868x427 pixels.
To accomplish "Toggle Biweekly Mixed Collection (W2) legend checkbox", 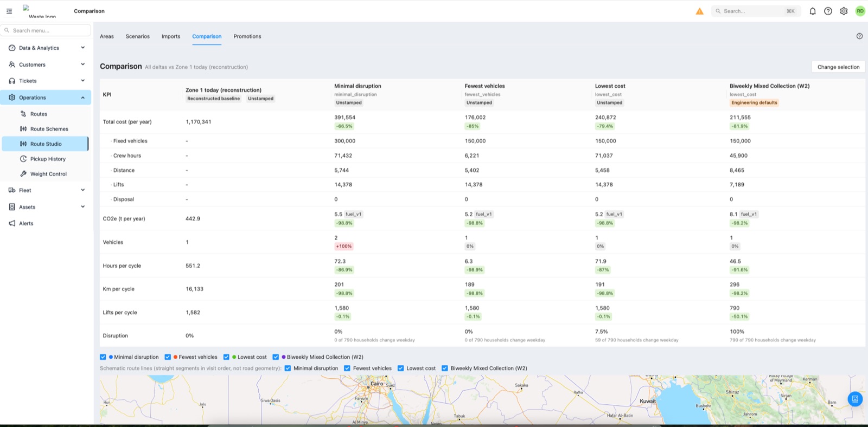I will 276,357.
